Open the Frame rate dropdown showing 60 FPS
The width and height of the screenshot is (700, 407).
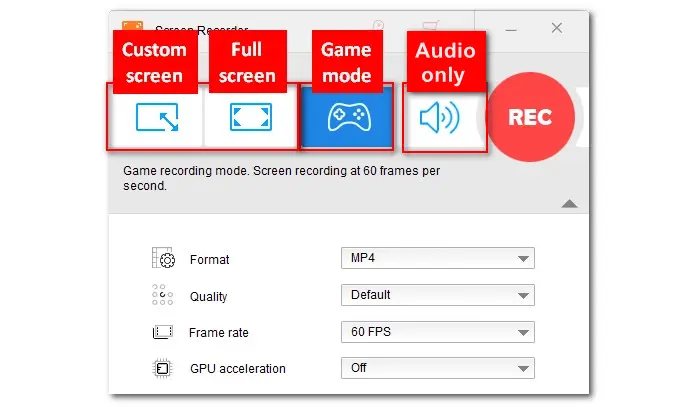(x=438, y=332)
